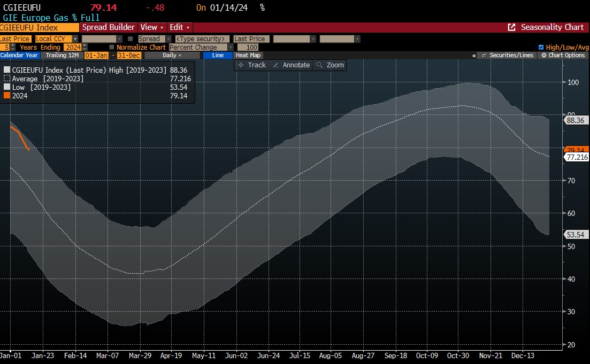Click the Spread Builder button

(109, 27)
